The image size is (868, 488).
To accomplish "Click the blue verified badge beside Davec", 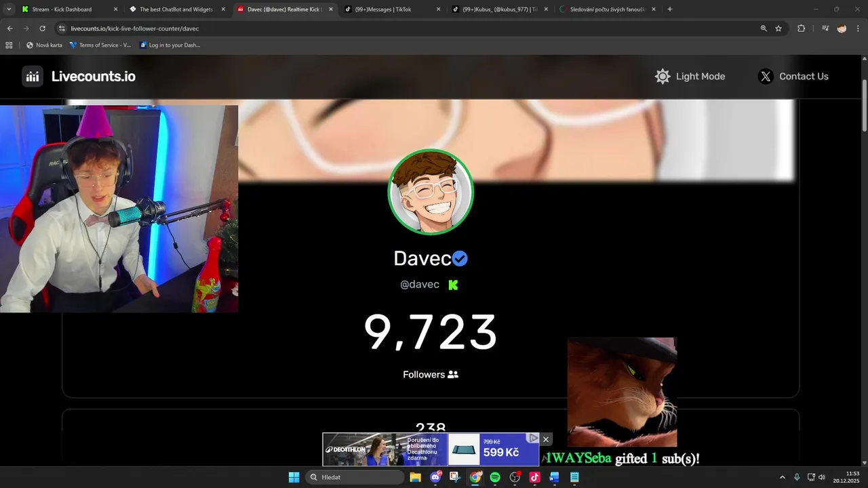I will (460, 258).
